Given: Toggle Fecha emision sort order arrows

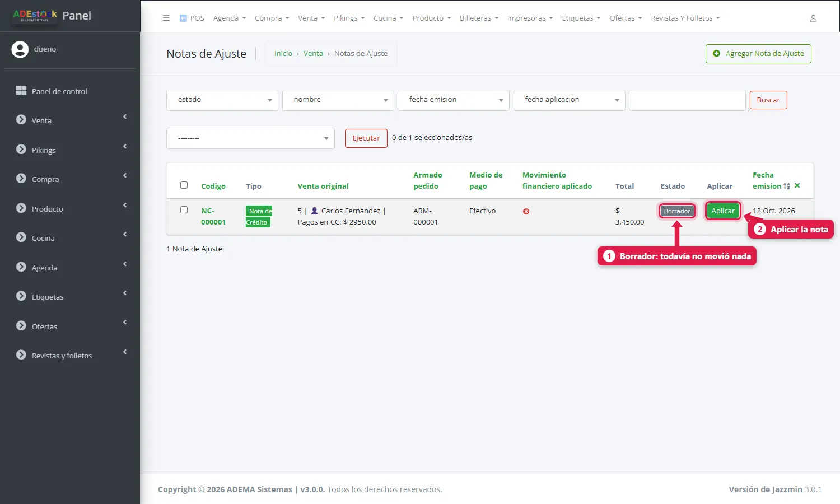Looking at the screenshot, I should 787,186.
